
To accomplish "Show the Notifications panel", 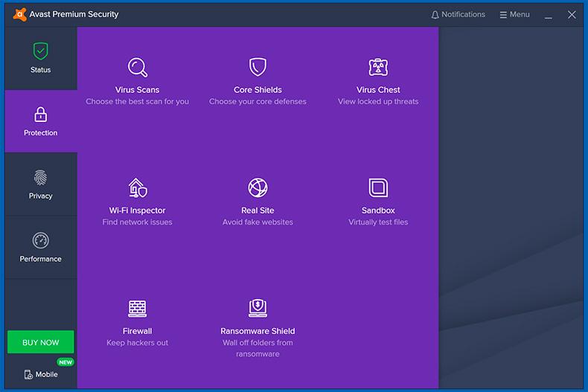I will coord(458,15).
